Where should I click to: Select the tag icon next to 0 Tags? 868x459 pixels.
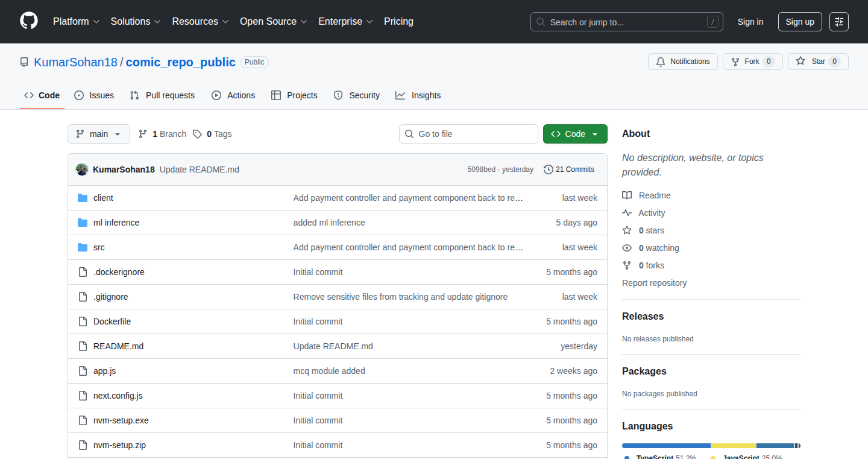click(197, 134)
